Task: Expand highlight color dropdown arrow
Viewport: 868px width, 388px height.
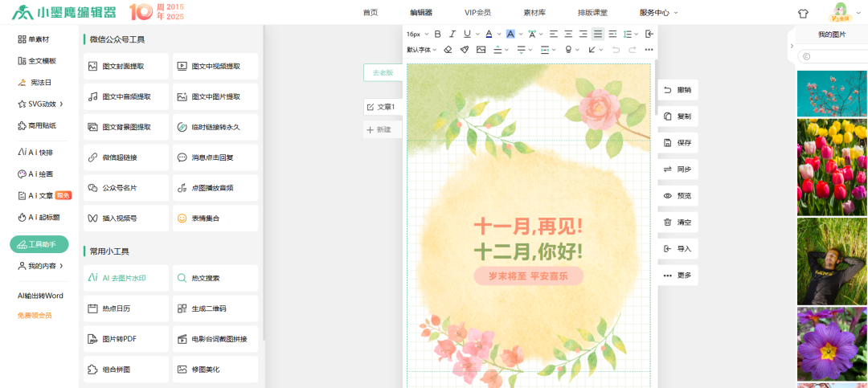Action: [521, 35]
